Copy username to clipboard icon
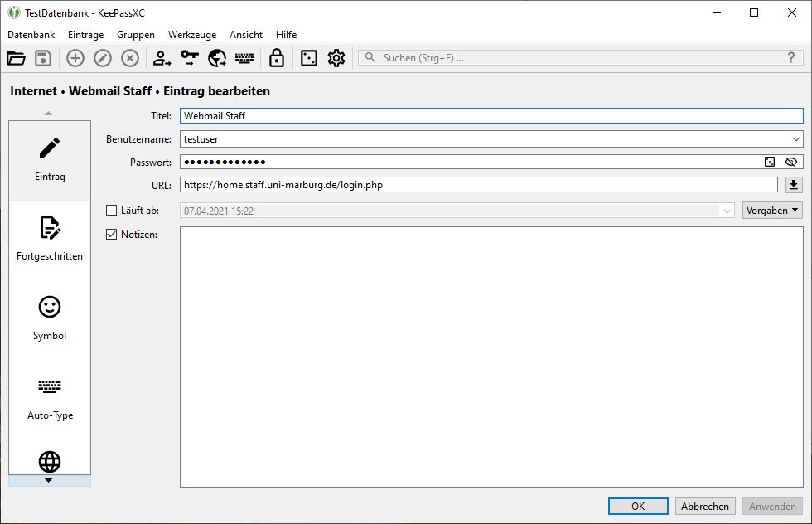Screen dimensions: 812x524 162,58
